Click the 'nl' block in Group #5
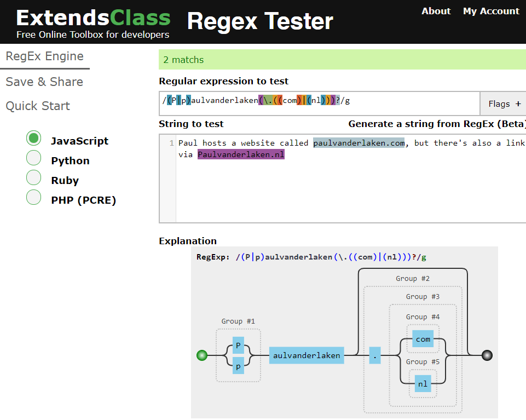The height and width of the screenshot is (420, 526). (423, 384)
